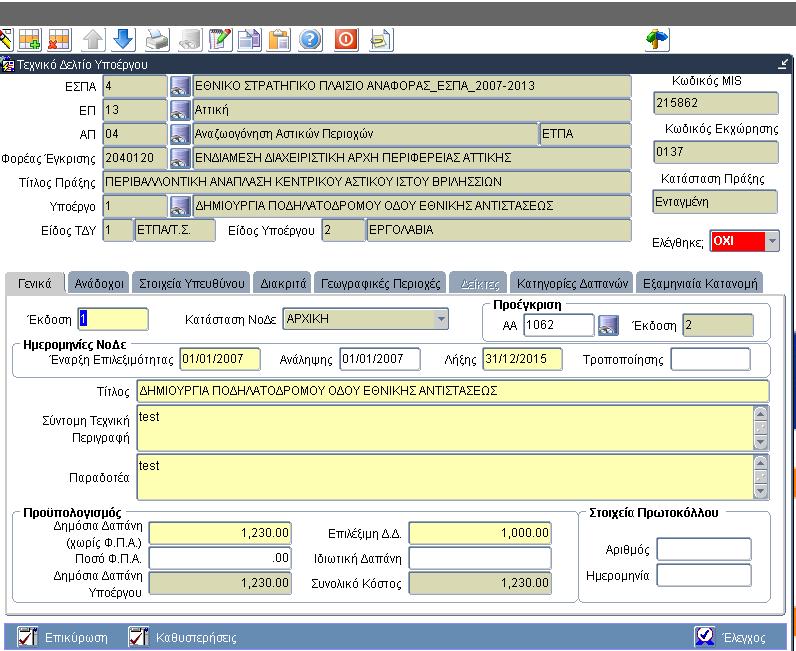Viewport: 796px width, 651px height.
Task: Click the blue down arrow toolbar icon
Action: (x=123, y=40)
